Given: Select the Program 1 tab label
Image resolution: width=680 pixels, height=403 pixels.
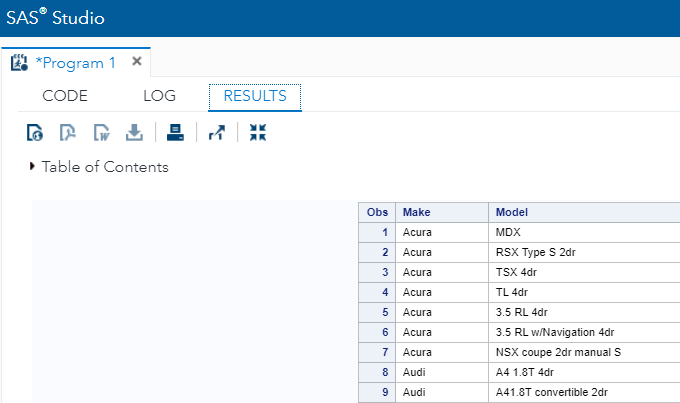Looking at the screenshot, I should (76, 63).
